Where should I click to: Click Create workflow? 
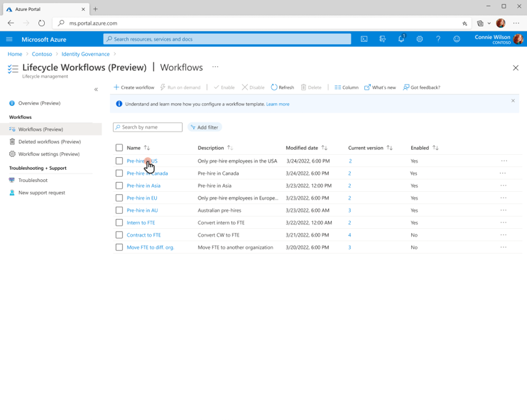[134, 87]
